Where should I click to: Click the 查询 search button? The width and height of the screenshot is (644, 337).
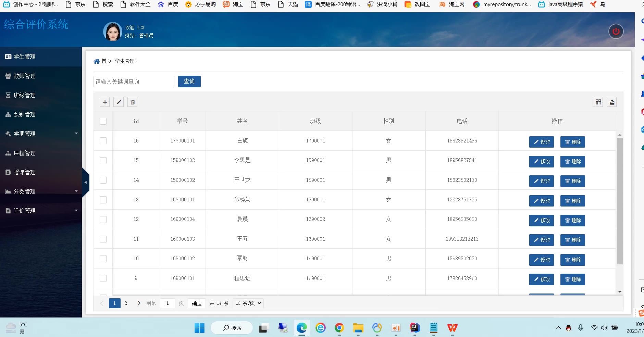[x=189, y=82]
